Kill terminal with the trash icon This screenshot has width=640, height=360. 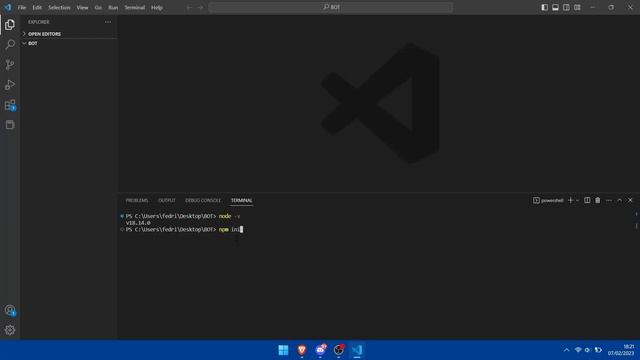point(598,200)
